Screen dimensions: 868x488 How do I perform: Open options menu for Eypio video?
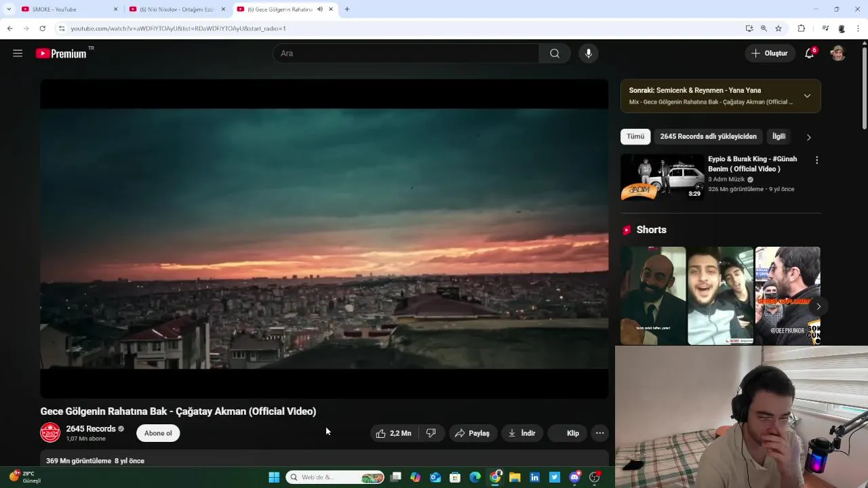tap(816, 161)
